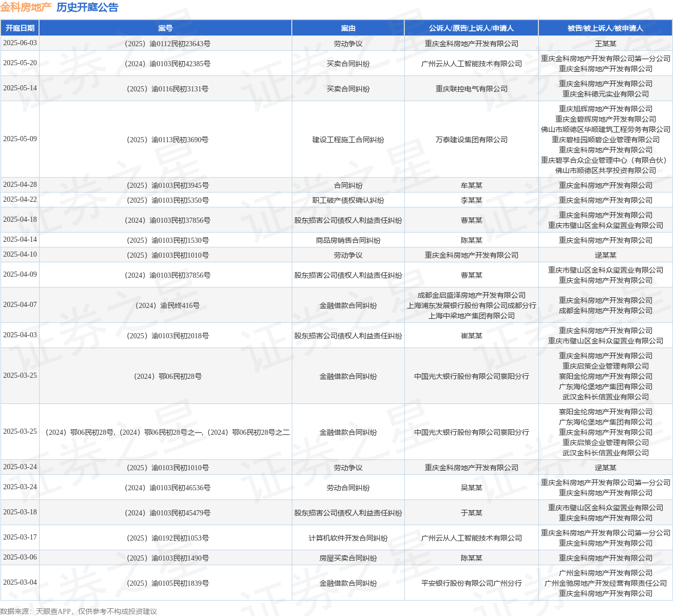Viewport: 673px width, 616px height.
Task: Select date cell 2025-04-07
Action: click(20, 305)
